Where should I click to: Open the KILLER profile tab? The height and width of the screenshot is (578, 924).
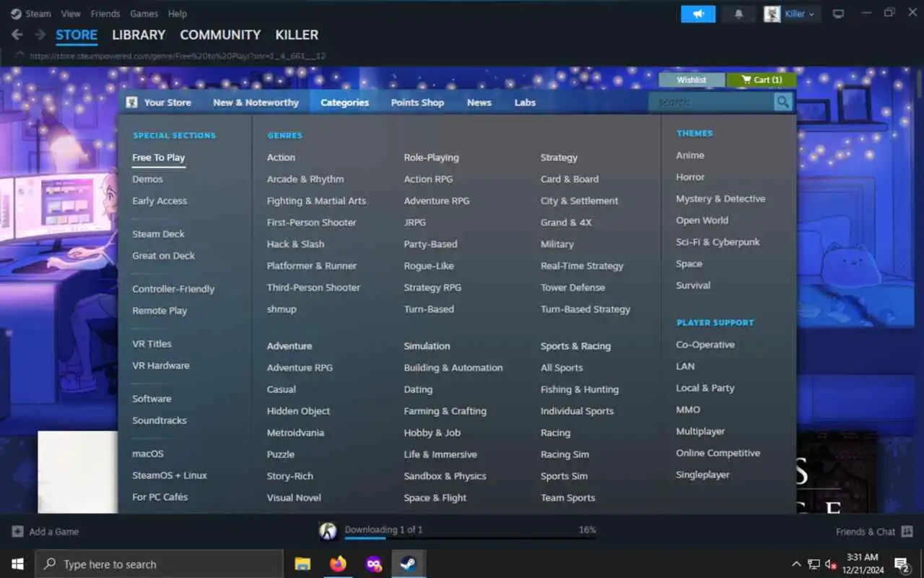(x=297, y=35)
